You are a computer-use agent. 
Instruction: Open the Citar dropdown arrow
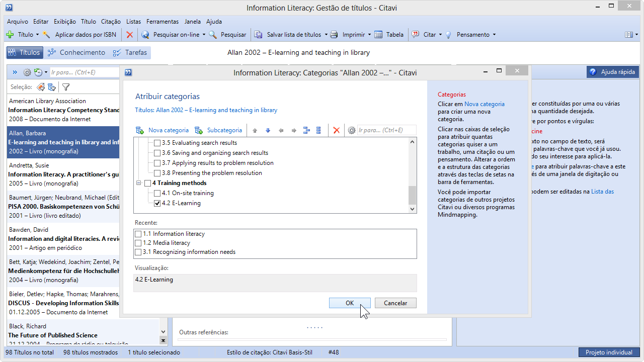tap(440, 35)
